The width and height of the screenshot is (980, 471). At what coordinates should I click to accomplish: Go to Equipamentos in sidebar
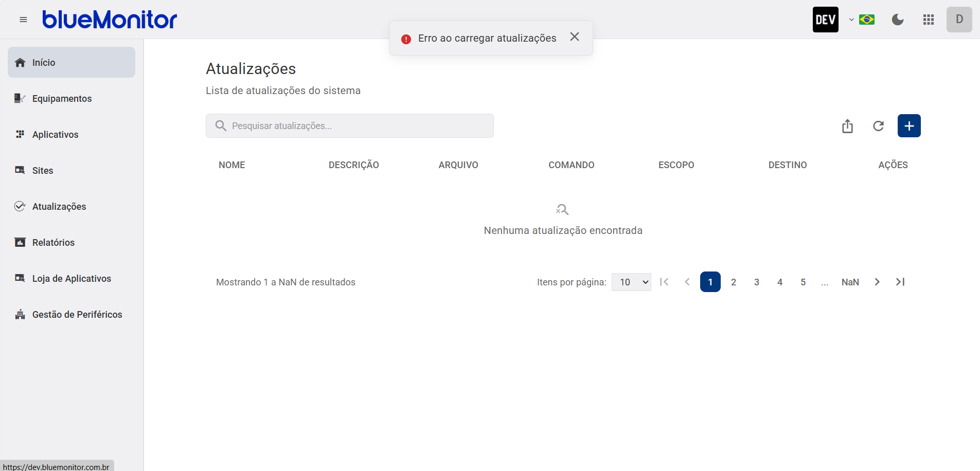click(62, 98)
